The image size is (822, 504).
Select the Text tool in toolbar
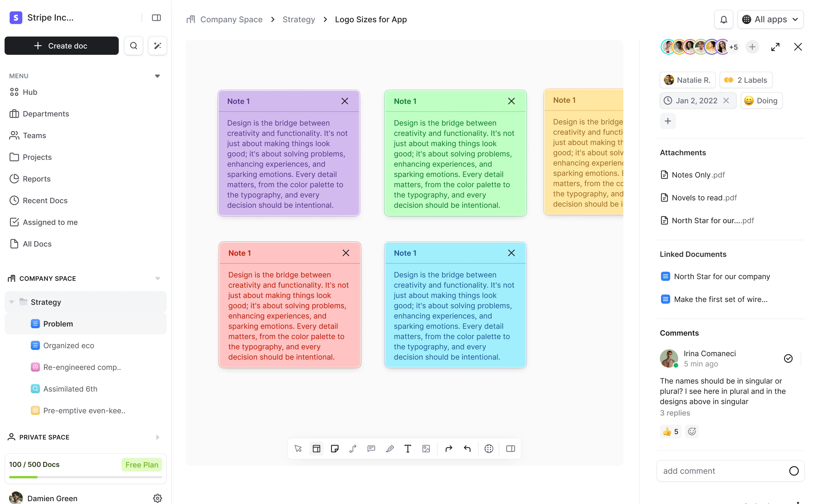coord(408,449)
